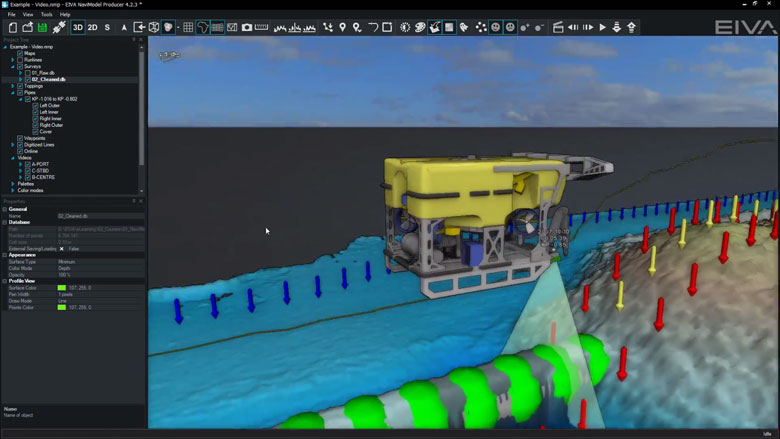Screen dimensions: 780x439
Task: Collapse the Pipes tree node
Action: click(x=13, y=92)
